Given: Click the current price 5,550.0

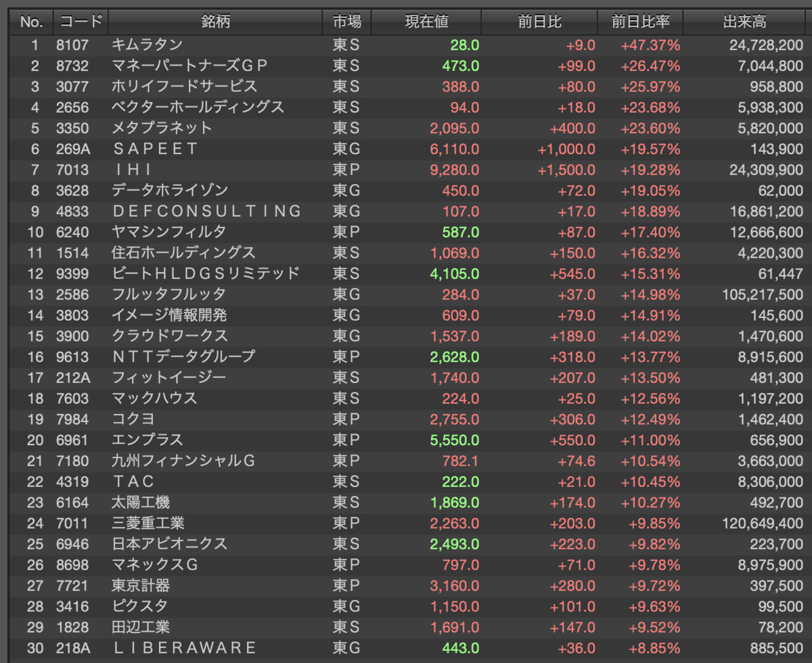Looking at the screenshot, I should coord(454,439).
